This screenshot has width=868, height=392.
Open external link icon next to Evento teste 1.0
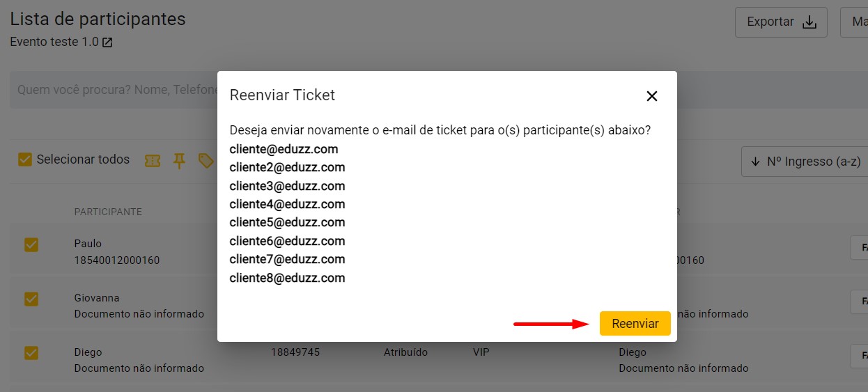click(x=107, y=42)
